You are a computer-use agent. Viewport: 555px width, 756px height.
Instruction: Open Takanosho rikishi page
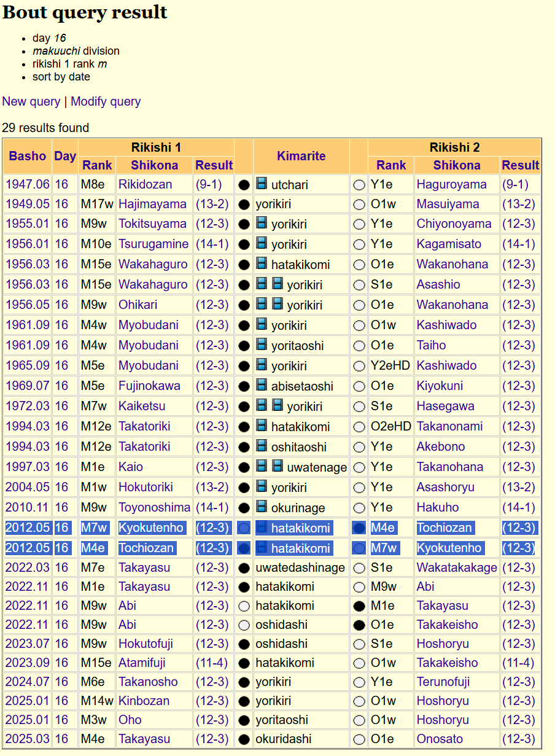(x=149, y=682)
